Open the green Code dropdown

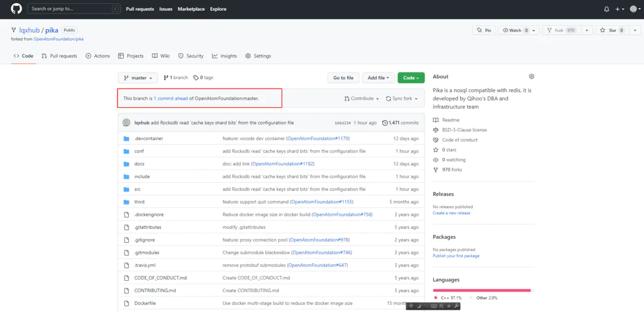coord(411,78)
